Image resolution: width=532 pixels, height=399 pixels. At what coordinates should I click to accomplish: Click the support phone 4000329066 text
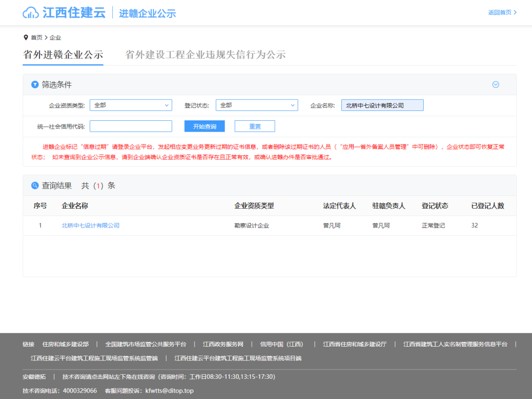80,391
